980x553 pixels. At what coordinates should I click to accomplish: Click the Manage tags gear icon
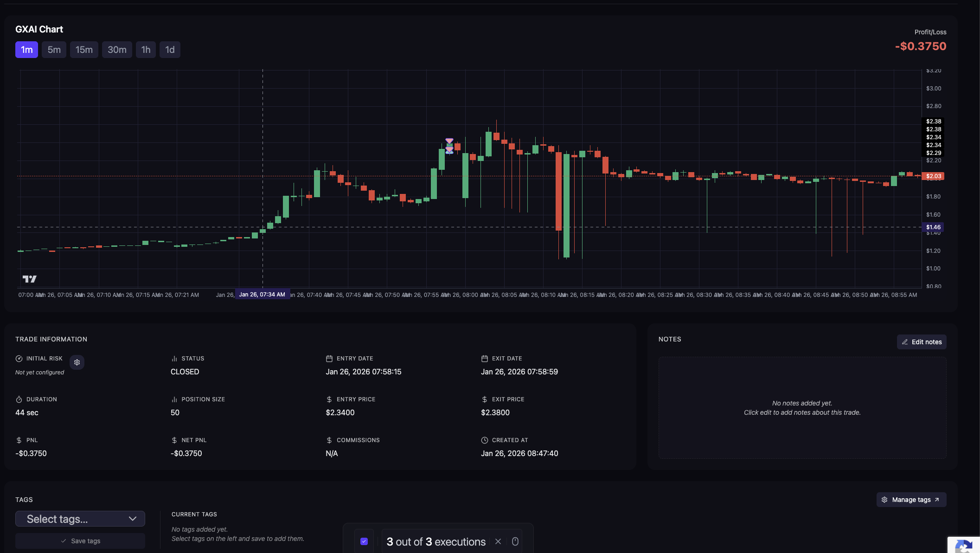pos(884,500)
